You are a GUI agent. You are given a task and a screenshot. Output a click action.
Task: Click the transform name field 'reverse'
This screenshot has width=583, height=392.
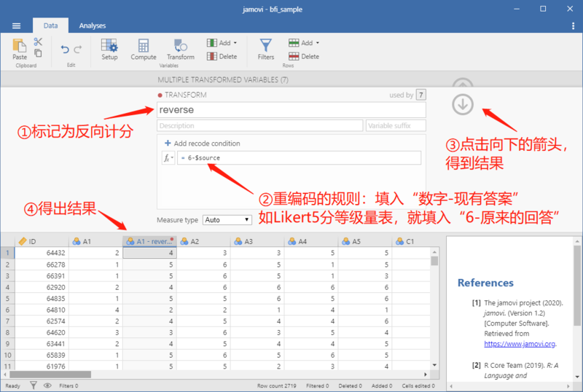pyautogui.click(x=291, y=110)
